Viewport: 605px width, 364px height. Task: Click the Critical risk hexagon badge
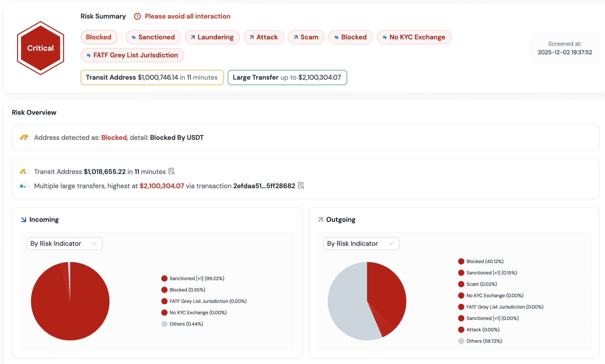pos(41,48)
